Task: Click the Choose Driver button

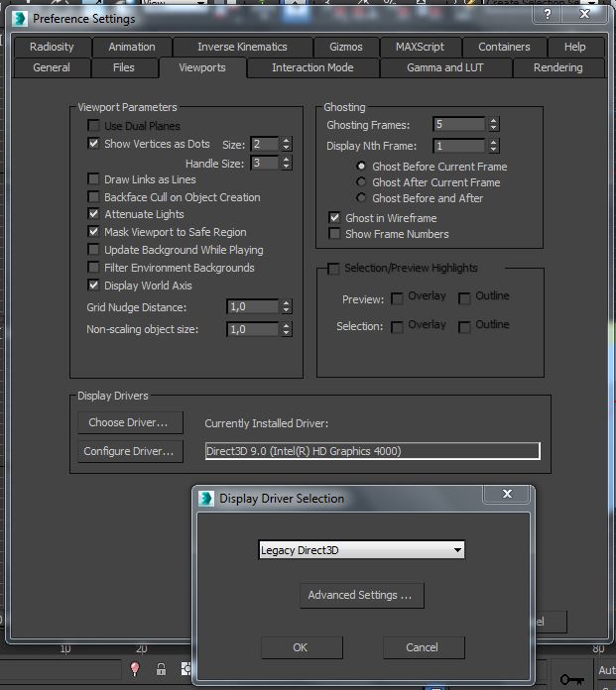Action: 130,422
